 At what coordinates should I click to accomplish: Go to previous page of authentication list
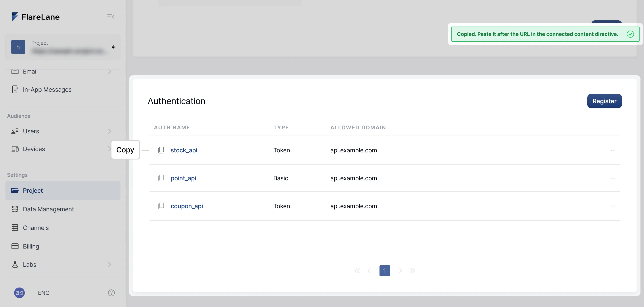(x=369, y=270)
